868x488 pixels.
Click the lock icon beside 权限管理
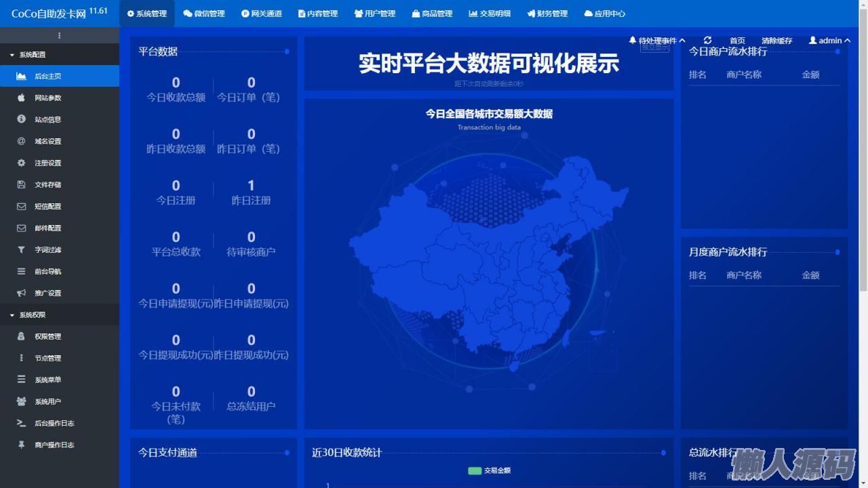click(21, 336)
